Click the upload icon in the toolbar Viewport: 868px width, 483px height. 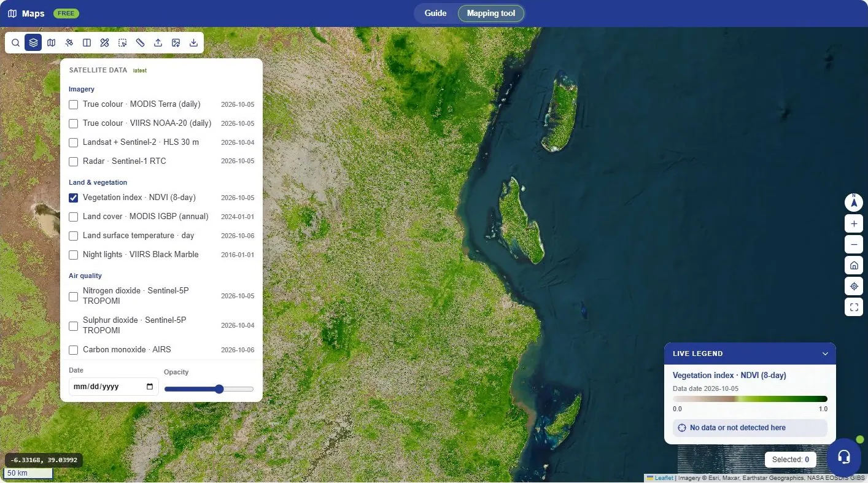[x=158, y=43]
